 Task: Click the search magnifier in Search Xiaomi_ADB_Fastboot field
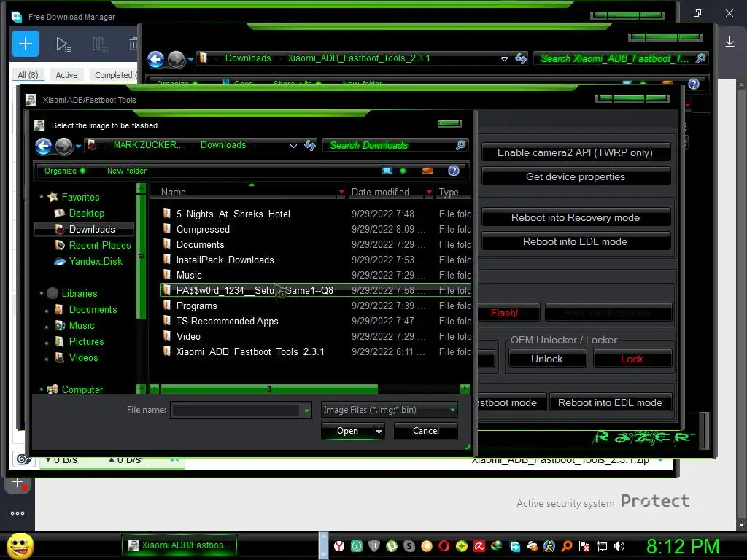click(x=700, y=58)
